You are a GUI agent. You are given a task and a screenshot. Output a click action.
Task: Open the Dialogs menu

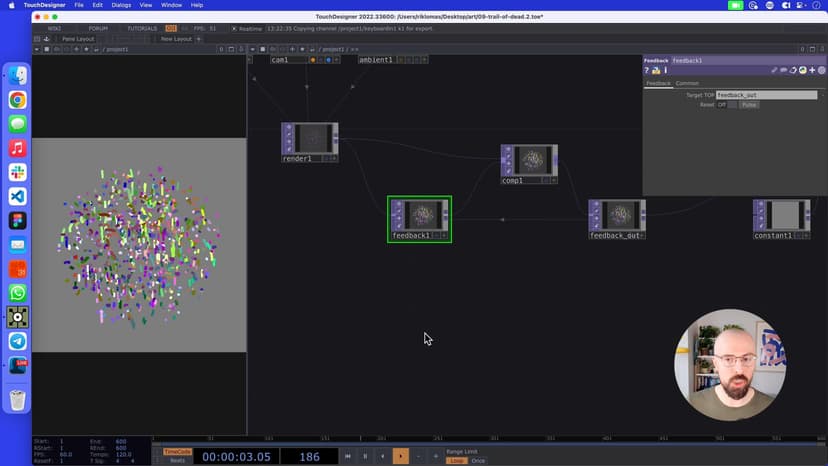[x=121, y=5]
